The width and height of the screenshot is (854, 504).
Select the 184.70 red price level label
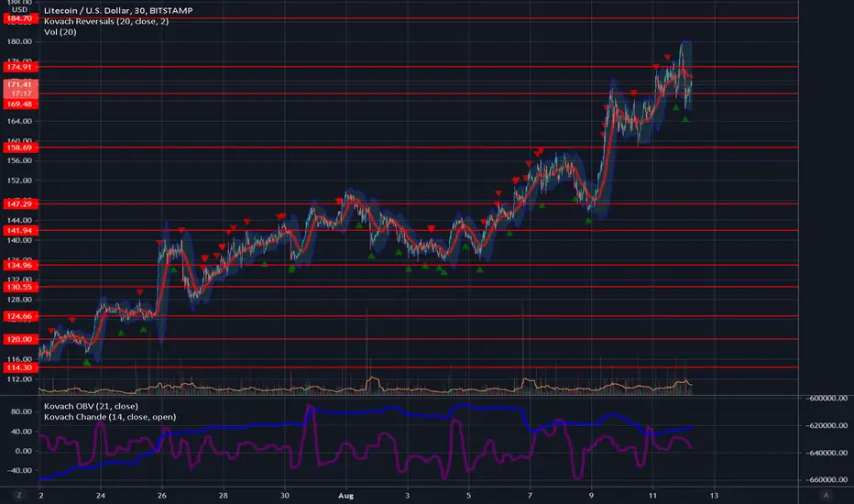tap(21, 18)
